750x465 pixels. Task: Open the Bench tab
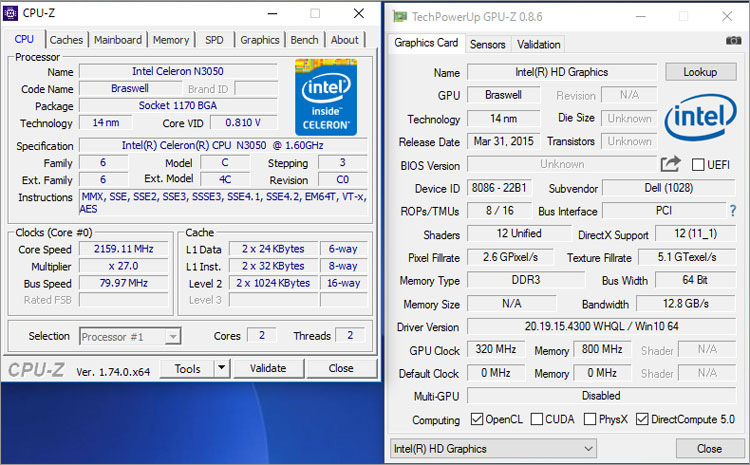tap(304, 40)
